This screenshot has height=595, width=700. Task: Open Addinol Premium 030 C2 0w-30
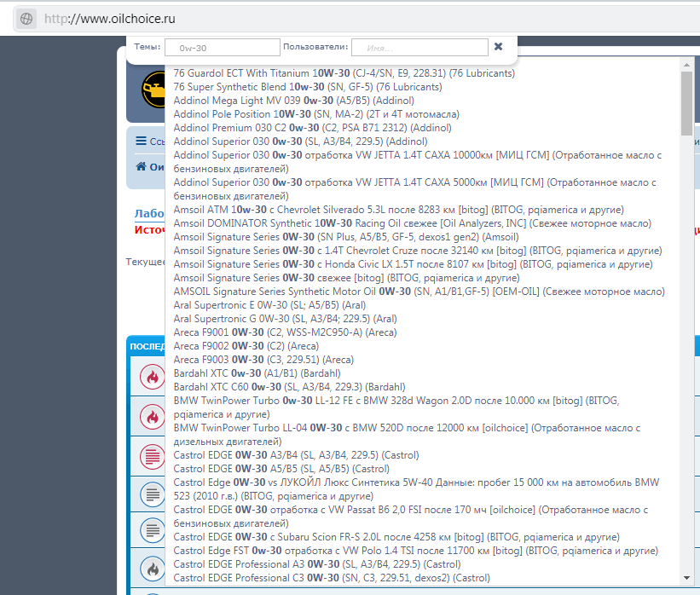coord(313,128)
